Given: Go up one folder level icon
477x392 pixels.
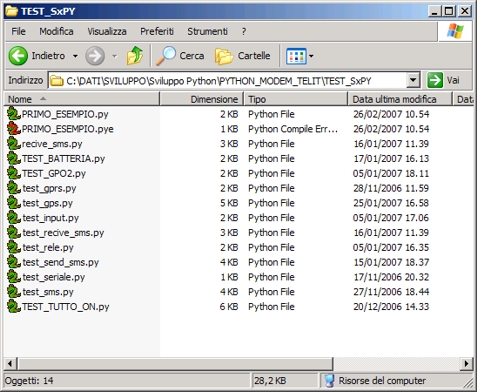Looking at the screenshot, I should [135, 56].
